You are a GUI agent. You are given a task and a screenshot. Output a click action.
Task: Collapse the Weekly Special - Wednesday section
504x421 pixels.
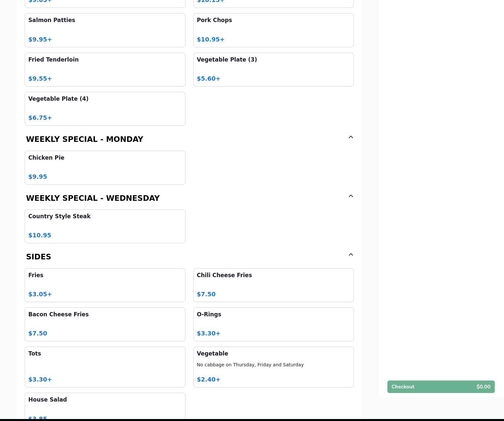coord(351,196)
